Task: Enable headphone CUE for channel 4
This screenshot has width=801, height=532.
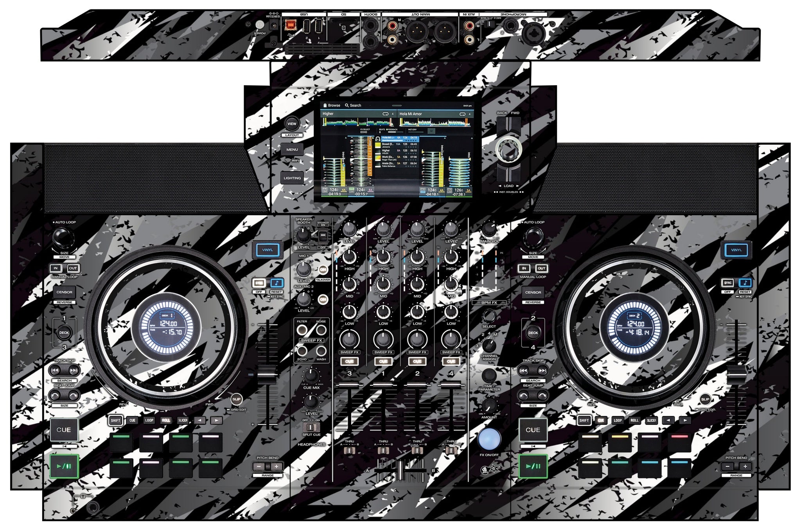Action: [451, 362]
